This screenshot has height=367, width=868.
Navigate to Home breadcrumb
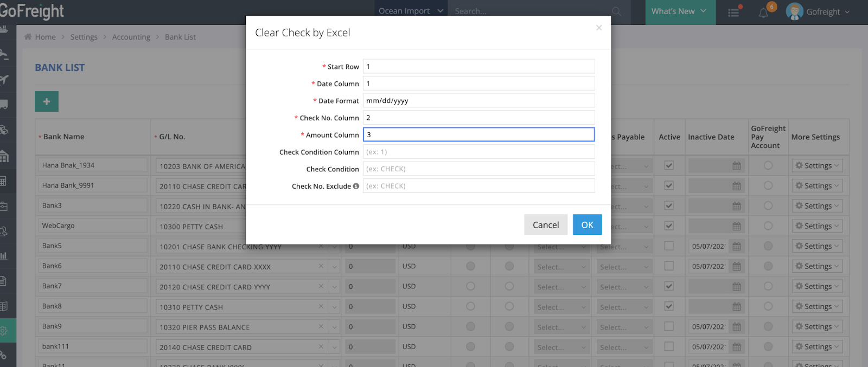click(x=45, y=37)
